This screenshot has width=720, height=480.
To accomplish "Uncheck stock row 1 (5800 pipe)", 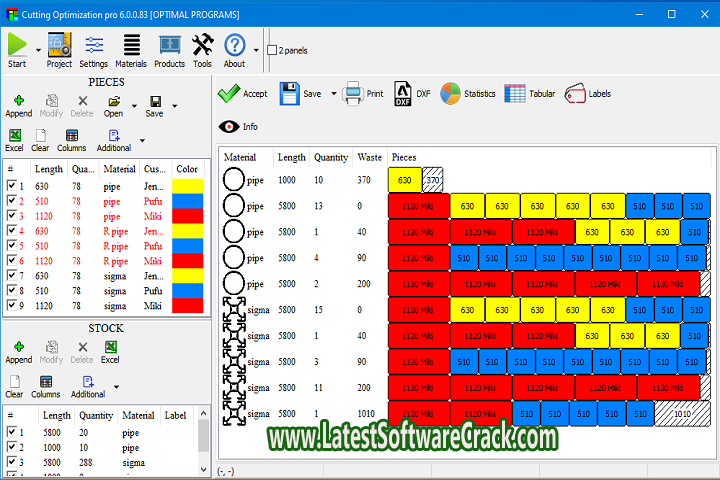I will click(12, 432).
